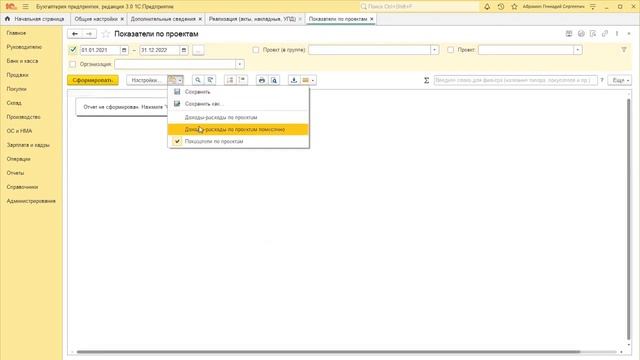This screenshot has height=360, width=640.
Task: Open Администрирование sidebar section
Action: pyautogui.click(x=31, y=201)
